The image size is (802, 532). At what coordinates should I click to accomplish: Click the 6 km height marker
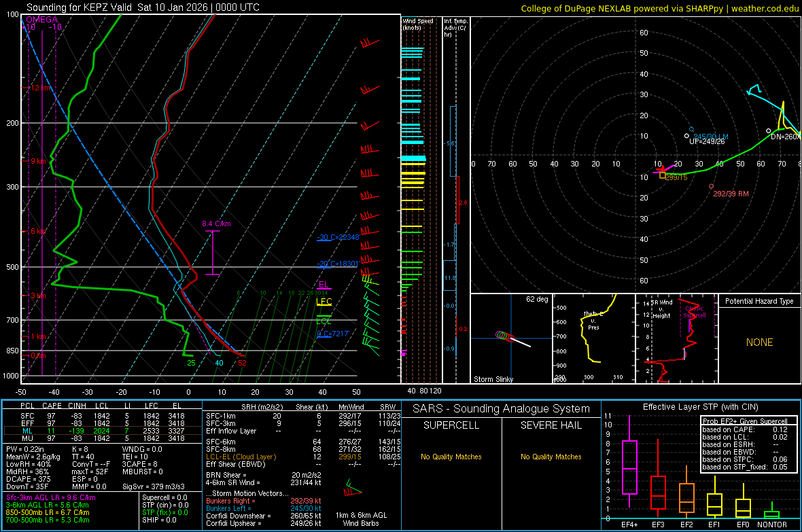tap(38, 231)
